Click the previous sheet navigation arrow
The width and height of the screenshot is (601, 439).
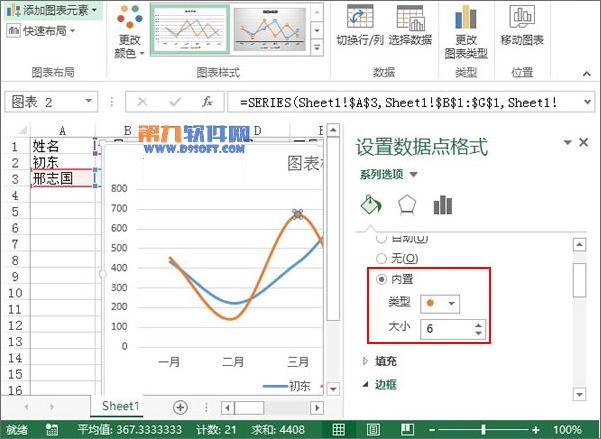(x=26, y=407)
